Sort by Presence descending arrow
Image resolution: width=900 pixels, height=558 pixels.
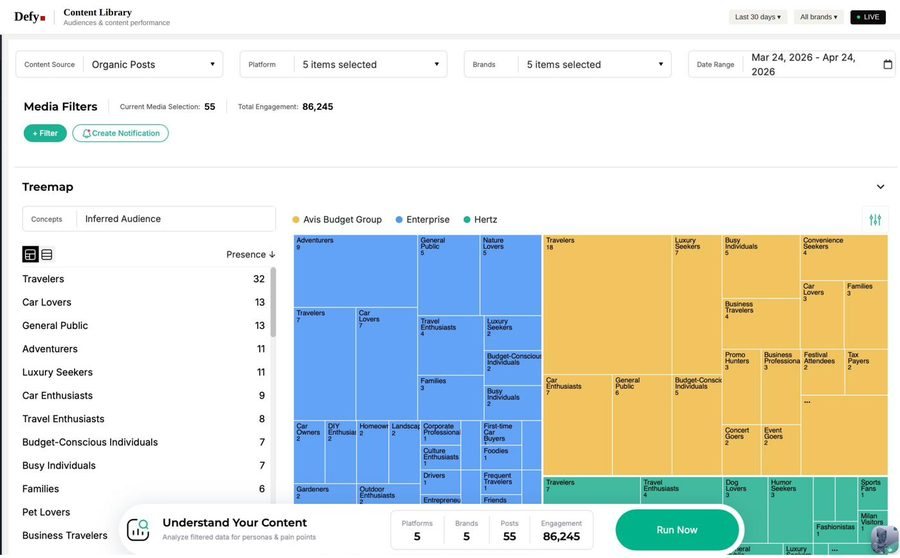(272, 254)
